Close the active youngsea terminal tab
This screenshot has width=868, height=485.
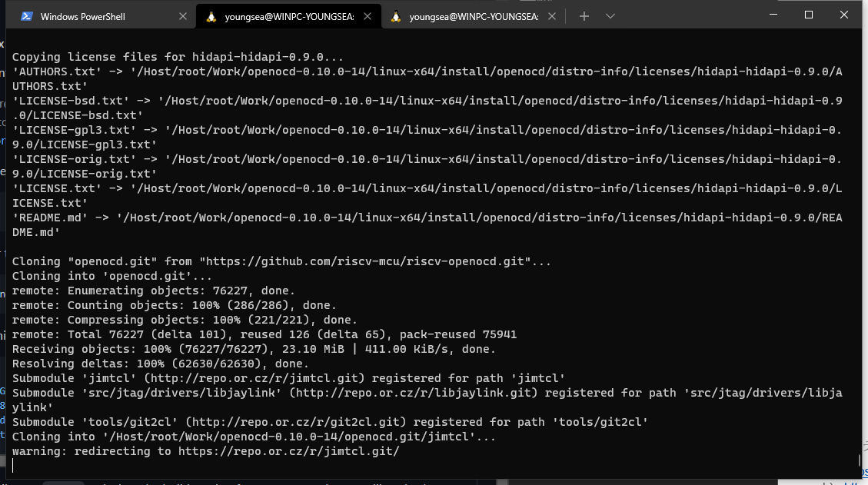[x=367, y=17]
